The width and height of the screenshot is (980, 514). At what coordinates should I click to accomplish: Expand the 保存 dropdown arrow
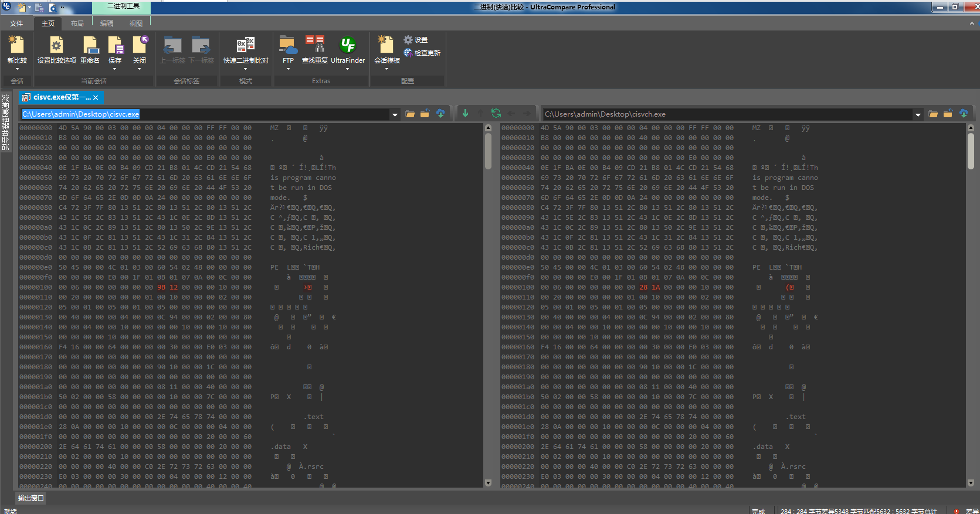(x=115, y=69)
